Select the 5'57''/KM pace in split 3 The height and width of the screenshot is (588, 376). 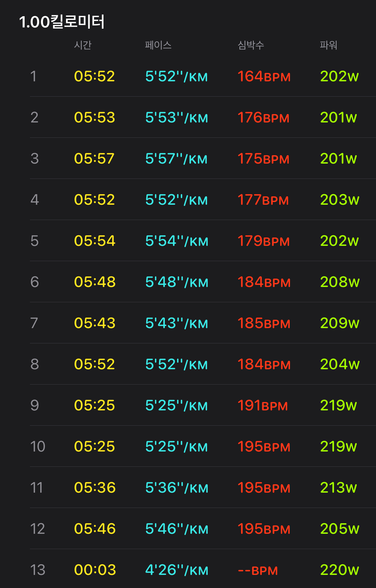pyautogui.click(x=176, y=159)
